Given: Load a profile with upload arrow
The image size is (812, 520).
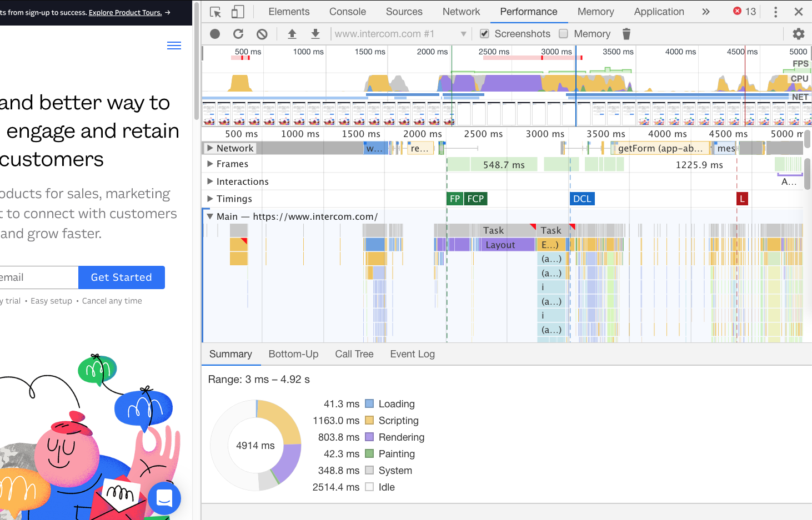Looking at the screenshot, I should click(x=292, y=34).
